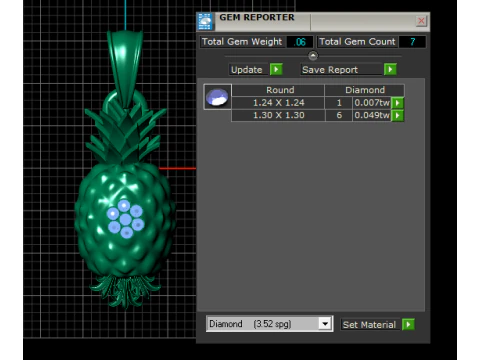480x360 pixels.
Task: Click quantity 6 in the 1.30 row
Action: pos(339,115)
